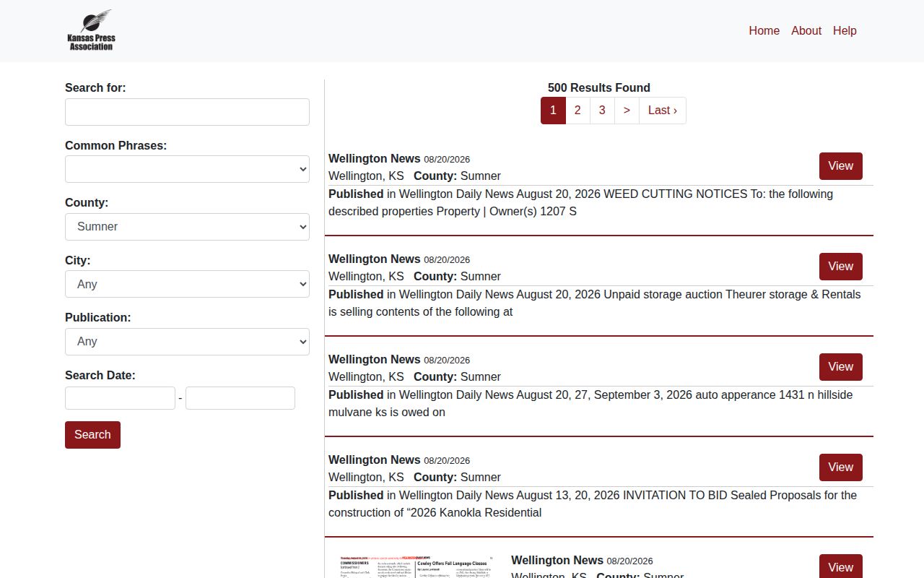The image size is (924, 578).
Task: Jump to the Last results page
Action: pyautogui.click(x=663, y=111)
